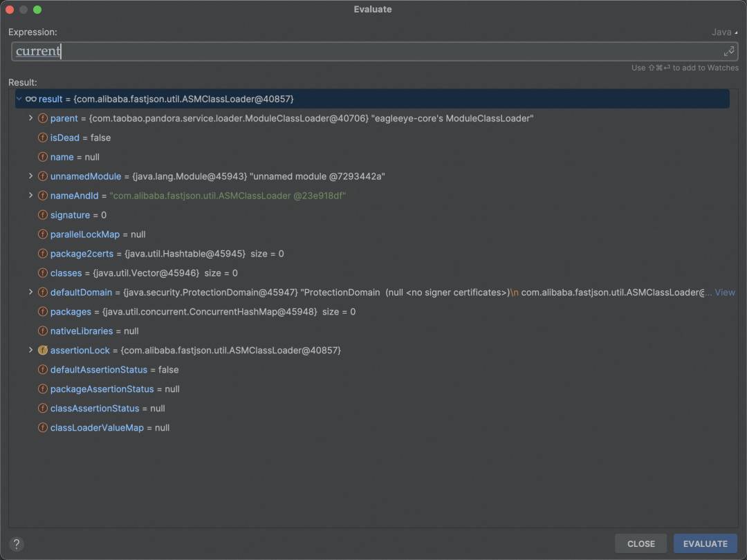Click the field icon beside defaultAssertionStatus
Viewport: 747px width, 560px height.
point(42,369)
